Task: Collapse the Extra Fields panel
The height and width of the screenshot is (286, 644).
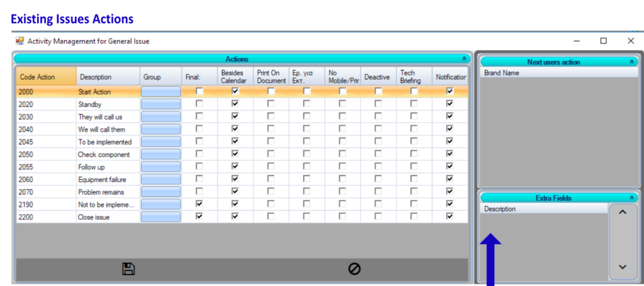Action: (631, 198)
